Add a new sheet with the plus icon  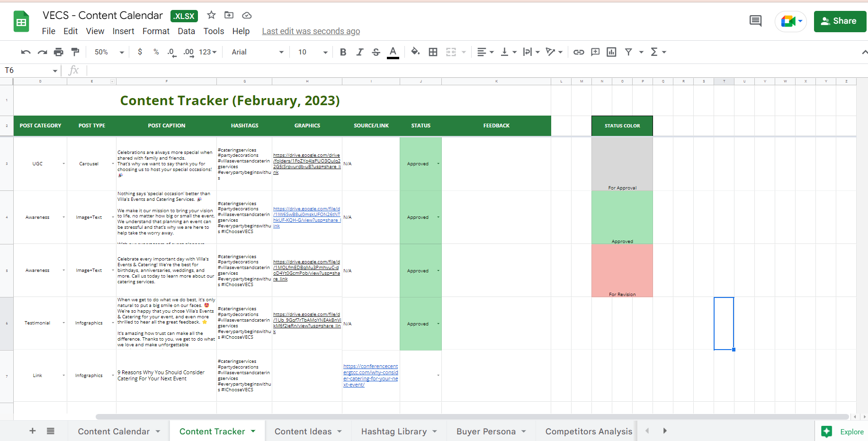coord(32,431)
